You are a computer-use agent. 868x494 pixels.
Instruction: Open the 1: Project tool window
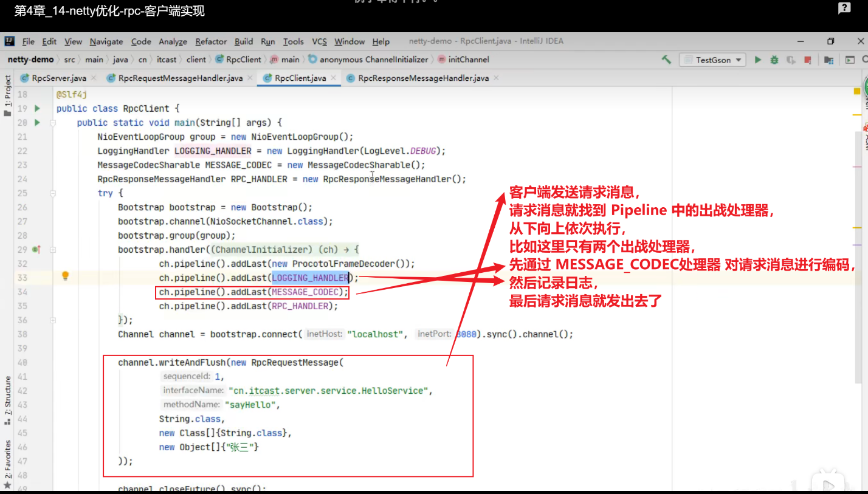tap(8, 96)
